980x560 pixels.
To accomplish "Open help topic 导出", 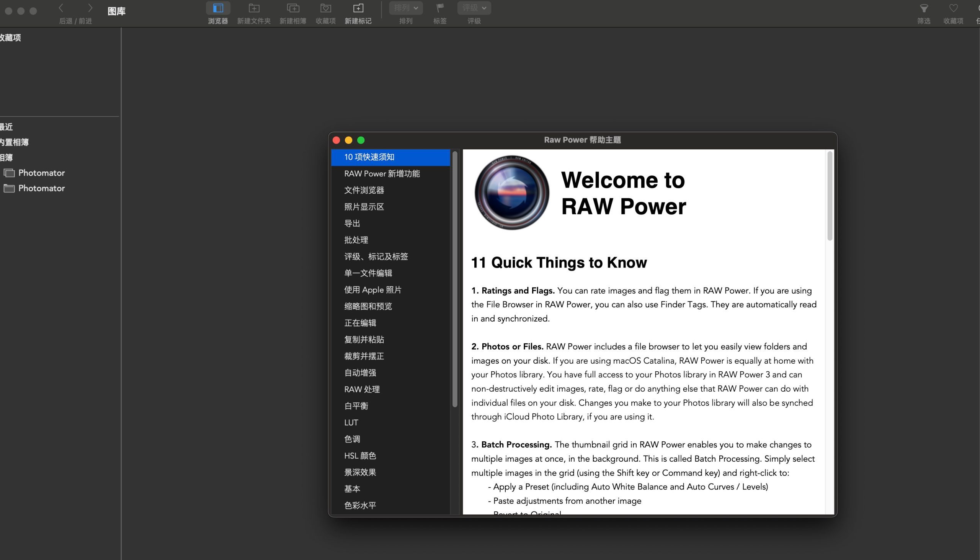I will coord(390,224).
